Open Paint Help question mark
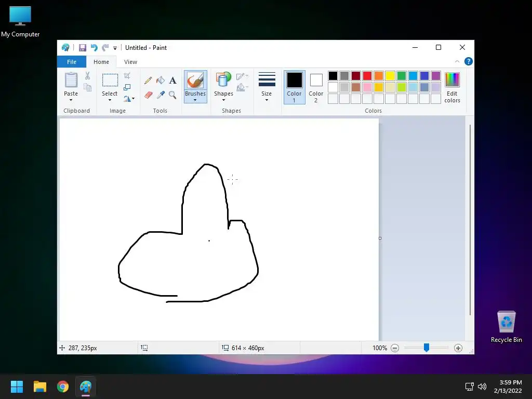The height and width of the screenshot is (399, 532). pos(468,61)
